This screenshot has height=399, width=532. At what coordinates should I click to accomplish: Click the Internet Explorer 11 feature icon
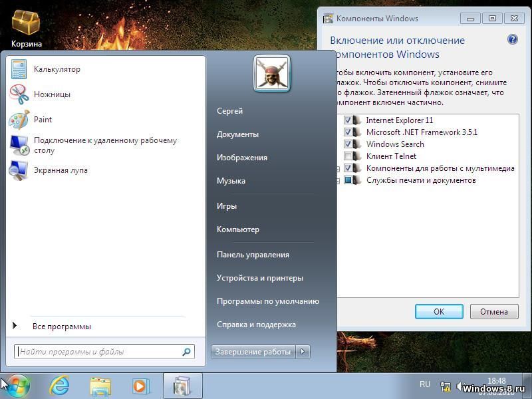pos(357,120)
